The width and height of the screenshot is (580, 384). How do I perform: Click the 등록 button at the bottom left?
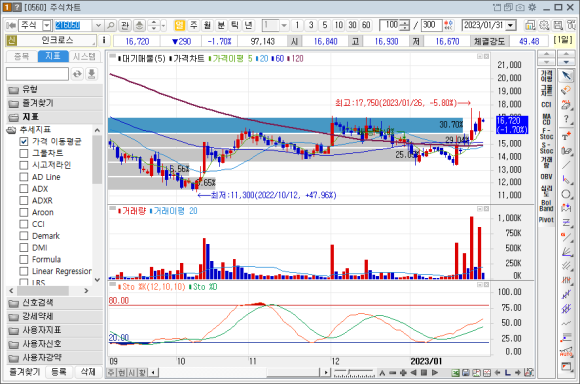(x=58, y=372)
